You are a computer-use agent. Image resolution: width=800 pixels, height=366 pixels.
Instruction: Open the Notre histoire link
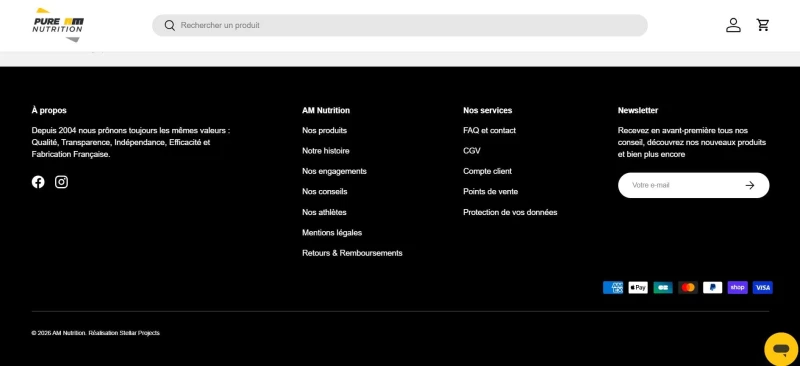326,151
